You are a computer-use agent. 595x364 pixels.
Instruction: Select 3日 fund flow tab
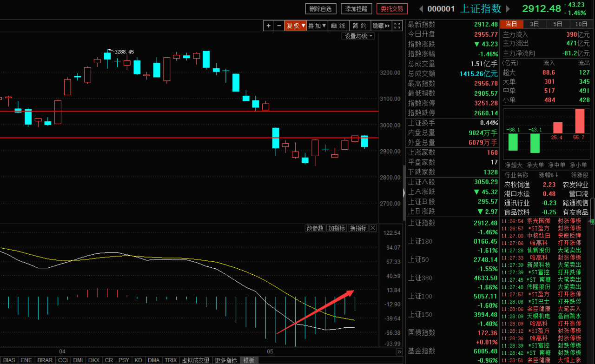pos(535,24)
